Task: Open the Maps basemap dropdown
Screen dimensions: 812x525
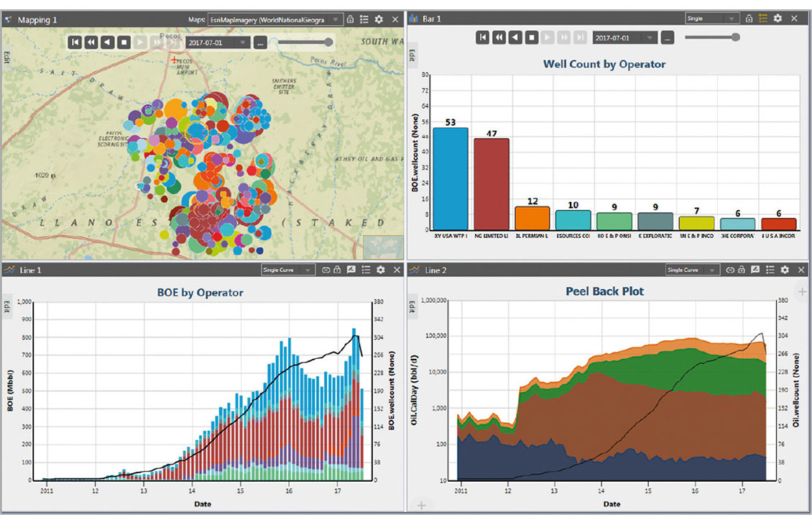Action: tap(275, 19)
